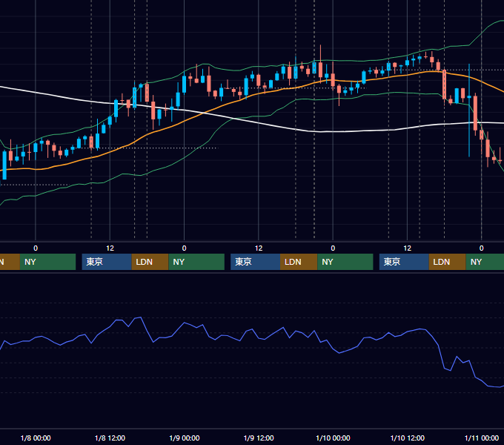Screen dimensions: 504x445
Task: Click the NY session block above 1/8 00:00
Action: click(x=47, y=262)
